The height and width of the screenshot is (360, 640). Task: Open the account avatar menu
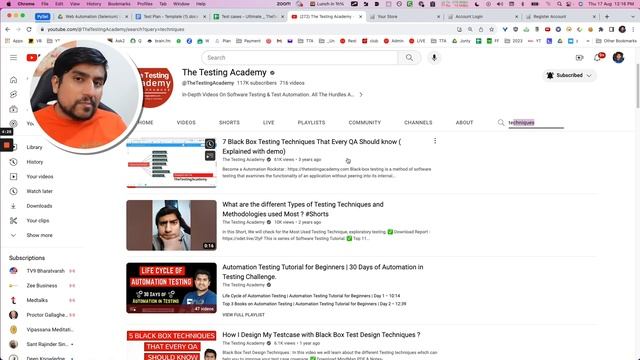pos(618,58)
